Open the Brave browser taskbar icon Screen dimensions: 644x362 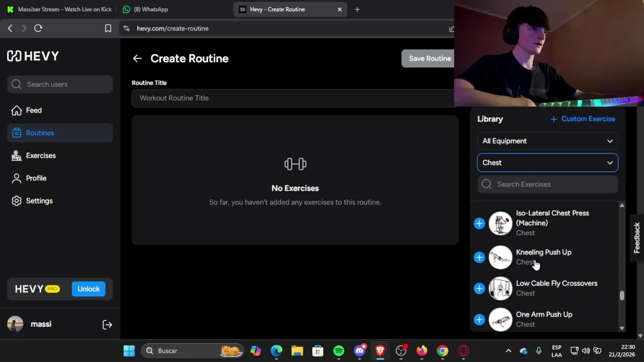pos(380,350)
